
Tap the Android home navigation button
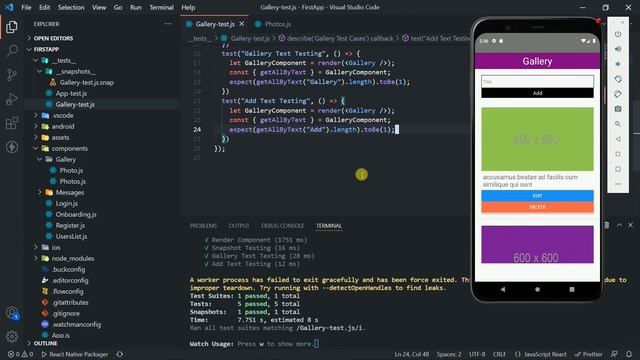(x=537, y=289)
